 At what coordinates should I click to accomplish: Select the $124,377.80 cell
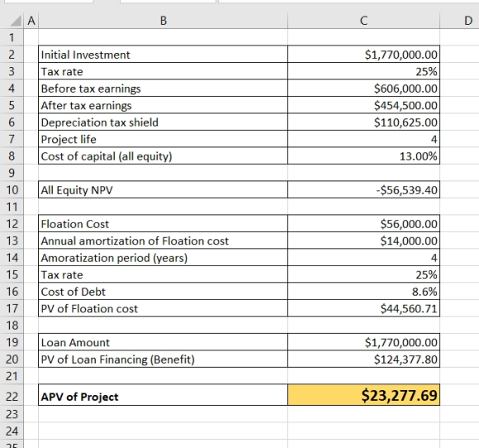pos(363,359)
